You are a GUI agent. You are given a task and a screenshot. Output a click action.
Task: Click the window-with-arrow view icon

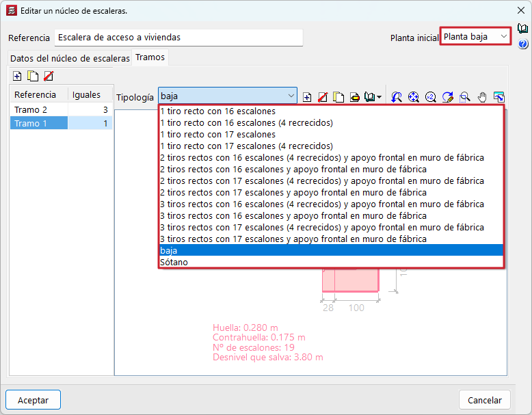click(499, 97)
